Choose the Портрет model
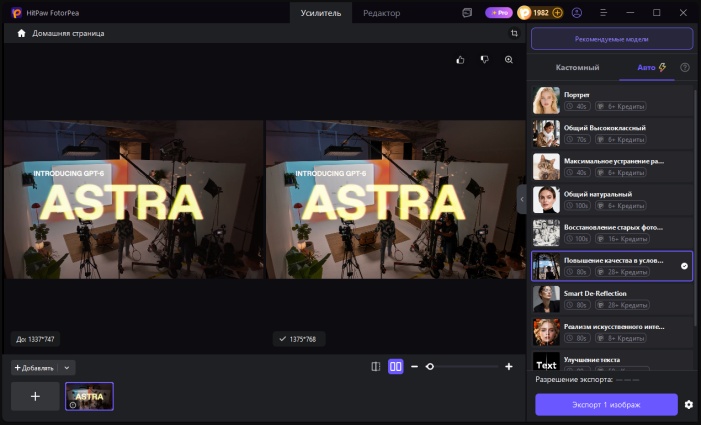 pos(612,101)
